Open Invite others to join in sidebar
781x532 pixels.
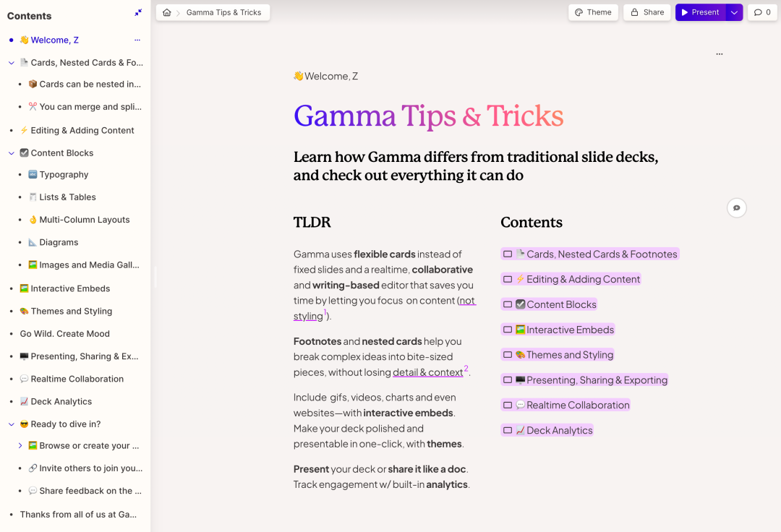tap(85, 468)
